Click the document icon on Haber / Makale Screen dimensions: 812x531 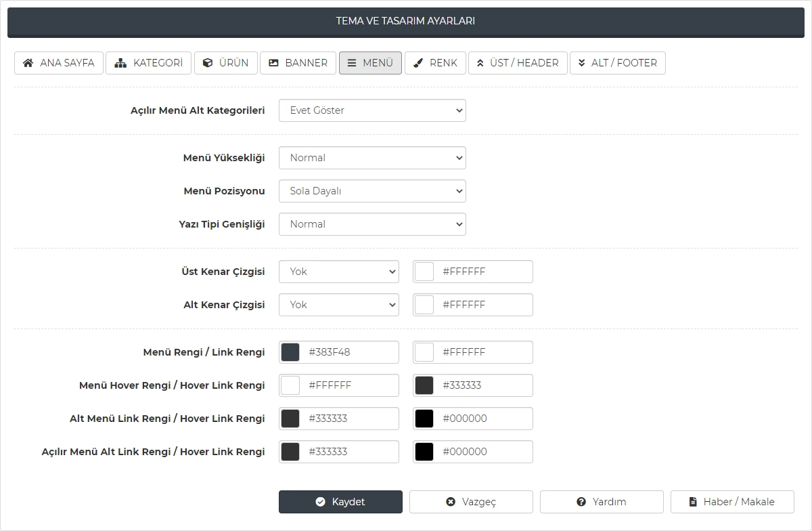coord(693,502)
